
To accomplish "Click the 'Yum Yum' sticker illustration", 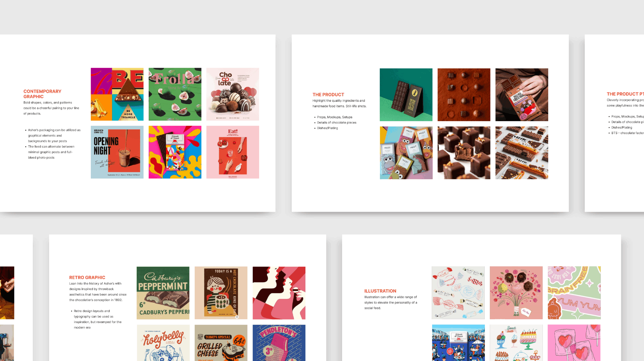I will tap(574, 293).
